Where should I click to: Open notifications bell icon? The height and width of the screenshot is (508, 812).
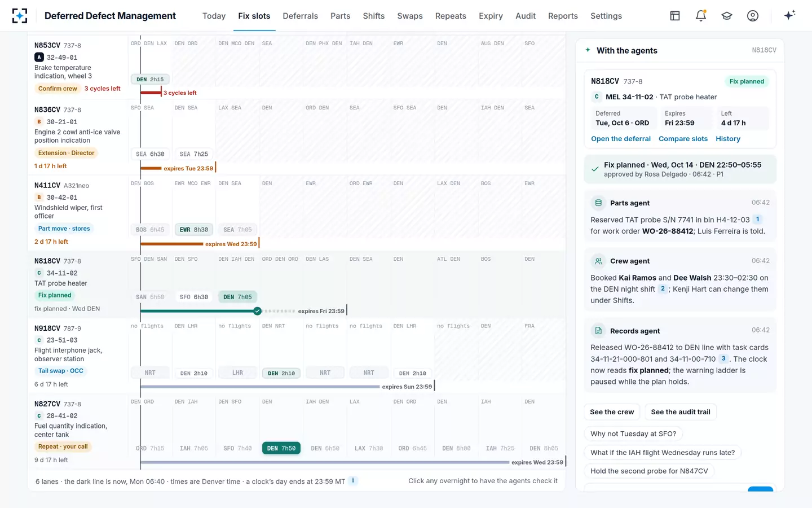701,16
